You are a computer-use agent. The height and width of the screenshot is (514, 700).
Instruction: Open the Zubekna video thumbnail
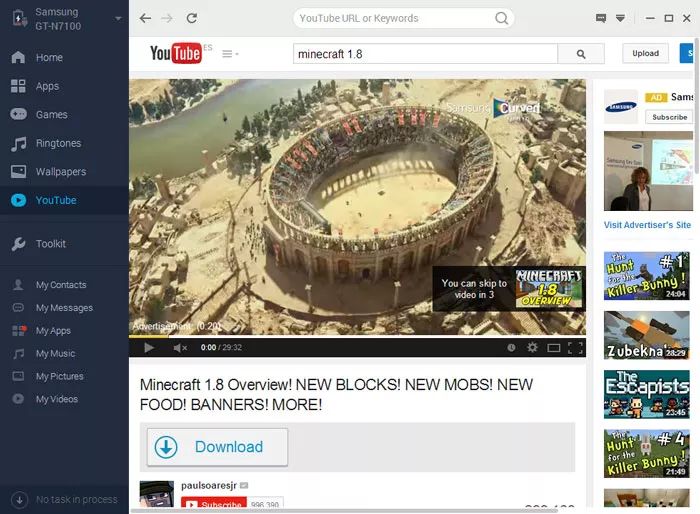tap(646, 335)
